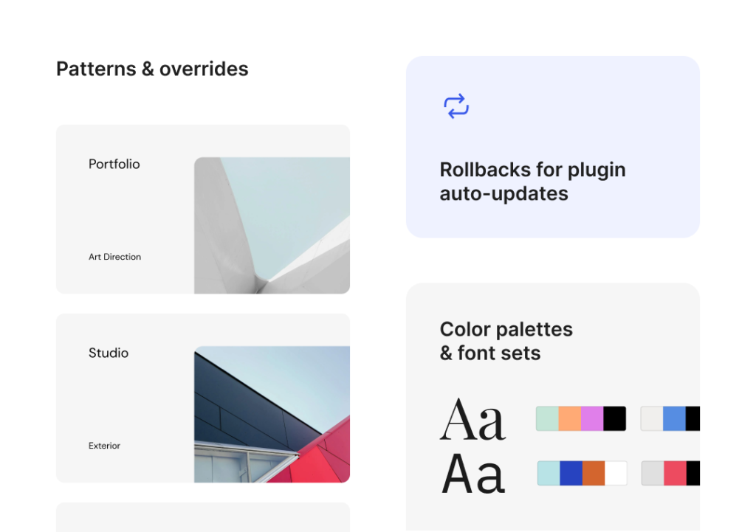Click the Patterns & overrides heading

[152, 69]
